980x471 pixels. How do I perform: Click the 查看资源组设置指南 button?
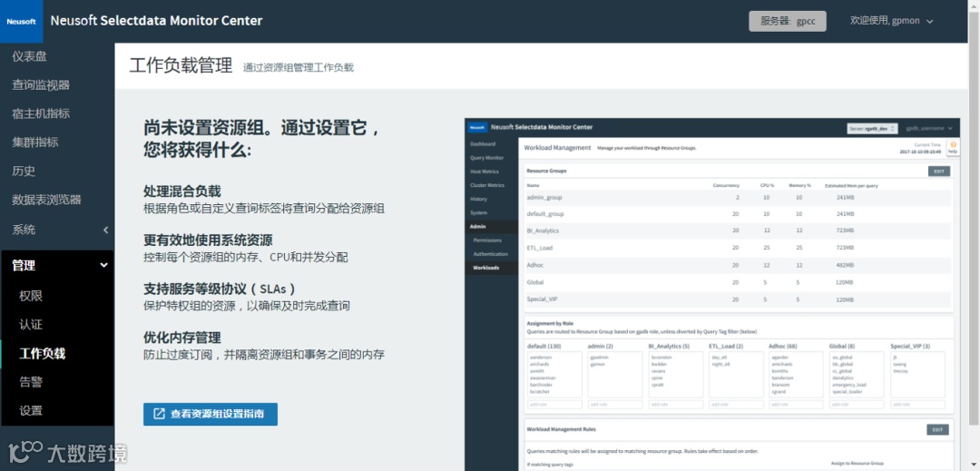210,414
